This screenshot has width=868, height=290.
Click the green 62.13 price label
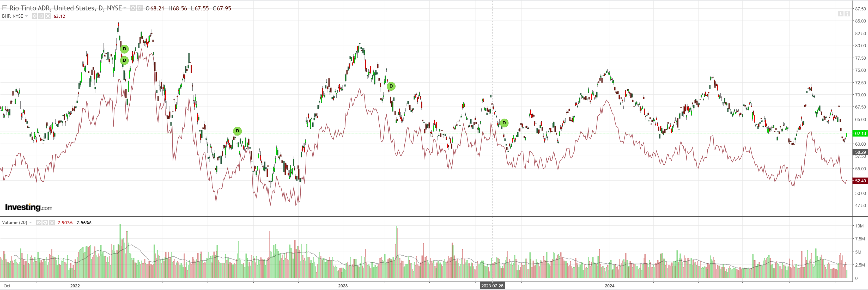tap(860, 133)
